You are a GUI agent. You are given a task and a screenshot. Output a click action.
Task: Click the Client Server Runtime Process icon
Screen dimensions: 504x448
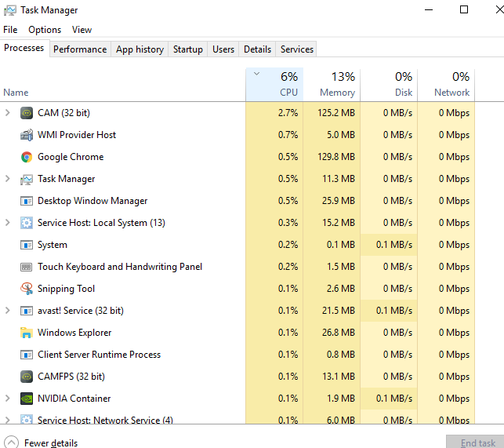(x=27, y=355)
